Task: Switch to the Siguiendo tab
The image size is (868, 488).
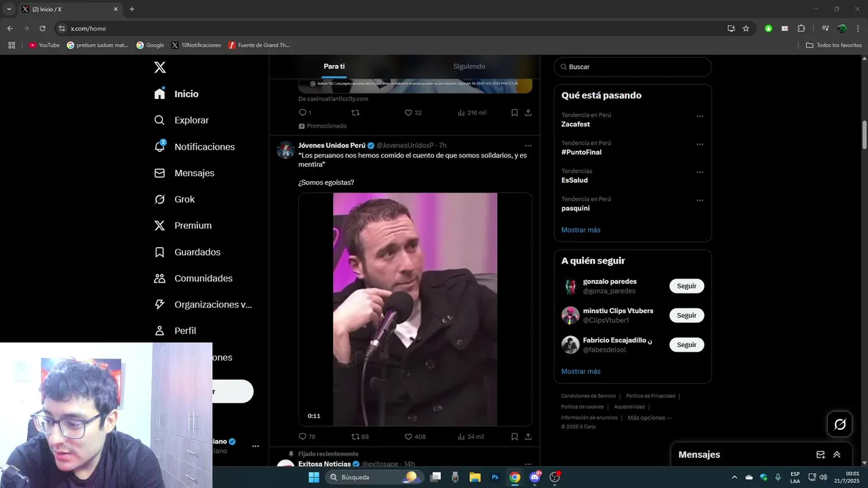Action: (x=469, y=66)
